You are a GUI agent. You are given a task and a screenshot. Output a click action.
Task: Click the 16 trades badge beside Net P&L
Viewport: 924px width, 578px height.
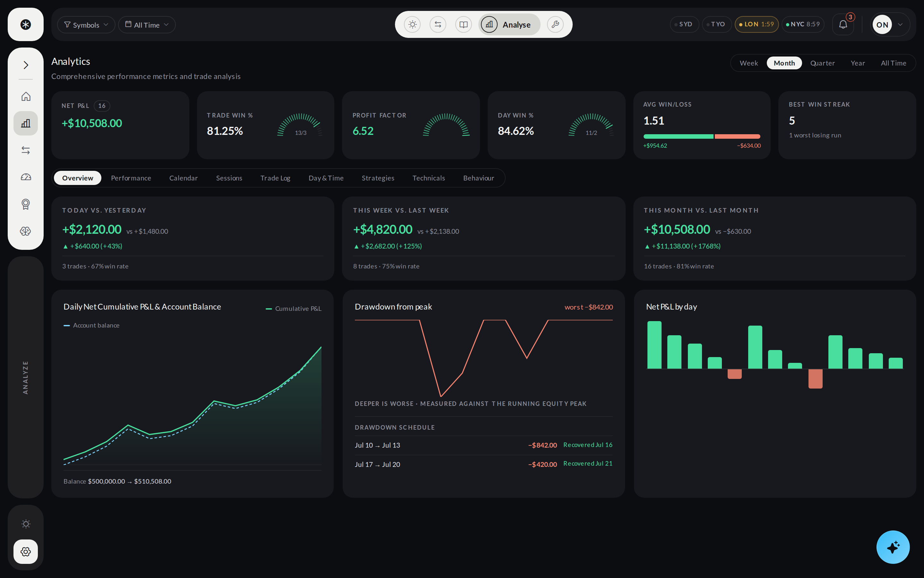pos(102,106)
